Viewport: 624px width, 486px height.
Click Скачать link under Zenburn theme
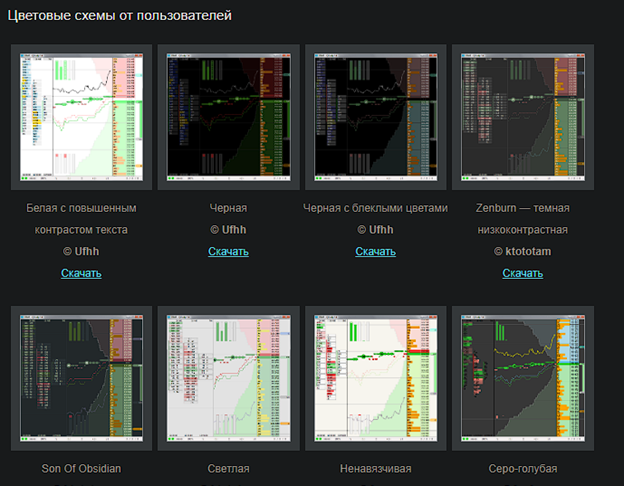(523, 273)
